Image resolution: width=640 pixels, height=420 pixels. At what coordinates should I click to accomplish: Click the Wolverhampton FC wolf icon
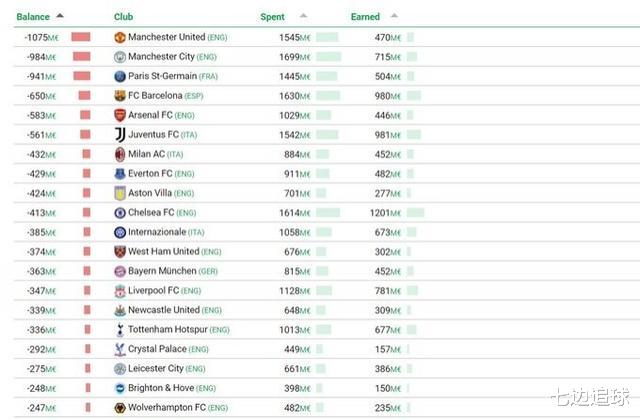point(120,408)
